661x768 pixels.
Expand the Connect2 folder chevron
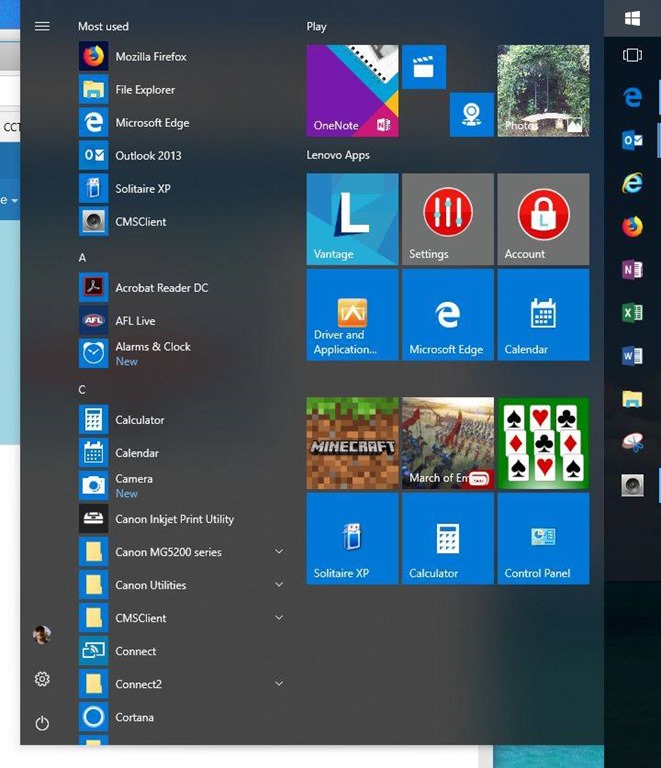279,684
